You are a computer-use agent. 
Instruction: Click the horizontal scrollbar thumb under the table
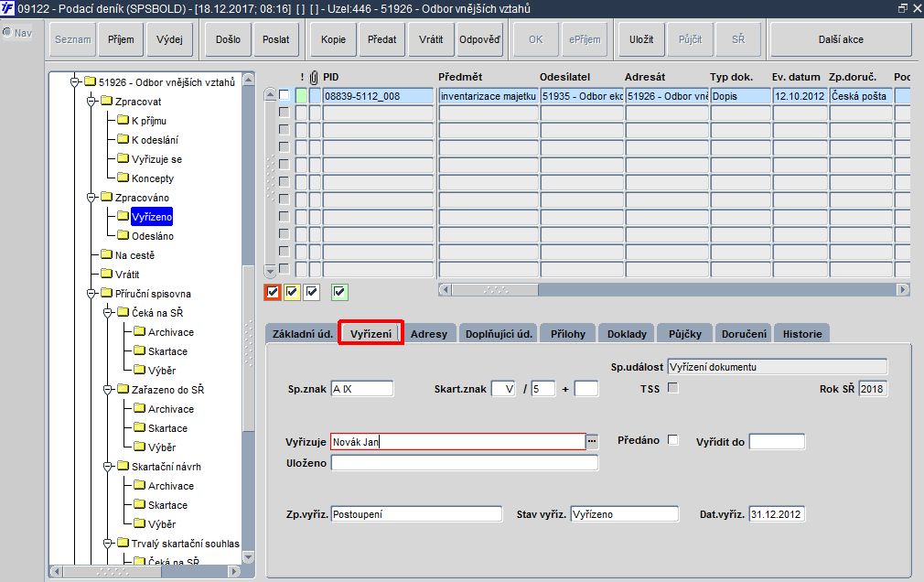pyautogui.click(x=495, y=289)
